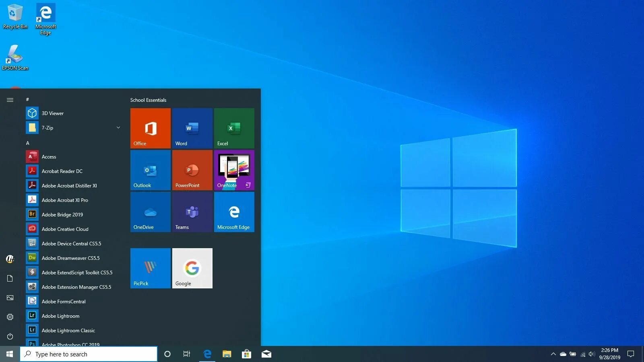
Task: Open Adobe Device Central CS5.5
Action: point(74,243)
